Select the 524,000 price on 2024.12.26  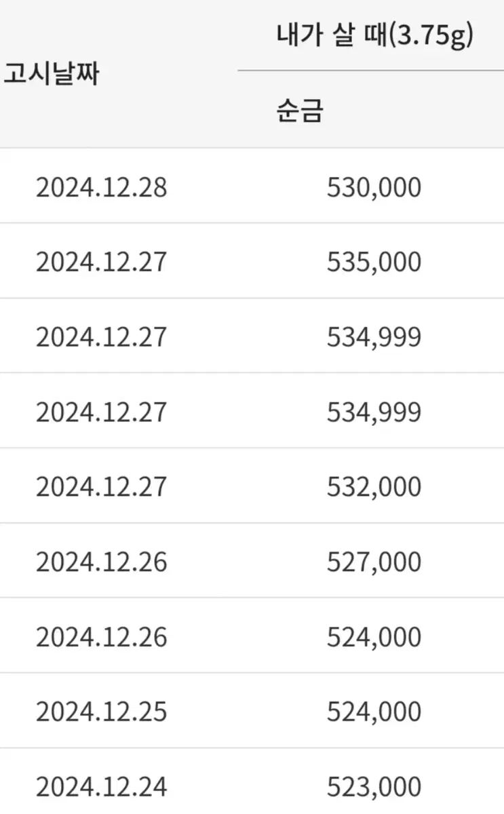pyautogui.click(x=374, y=637)
